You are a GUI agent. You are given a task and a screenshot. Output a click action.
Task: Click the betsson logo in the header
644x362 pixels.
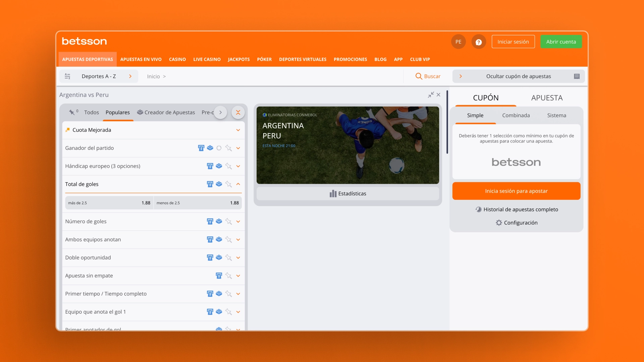coord(84,41)
